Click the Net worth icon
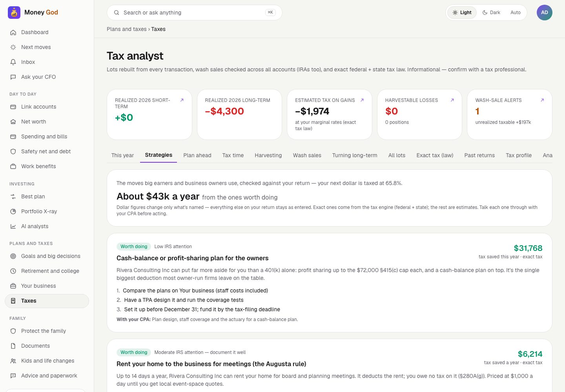Viewport: 565px width, 392px height. 13,122
